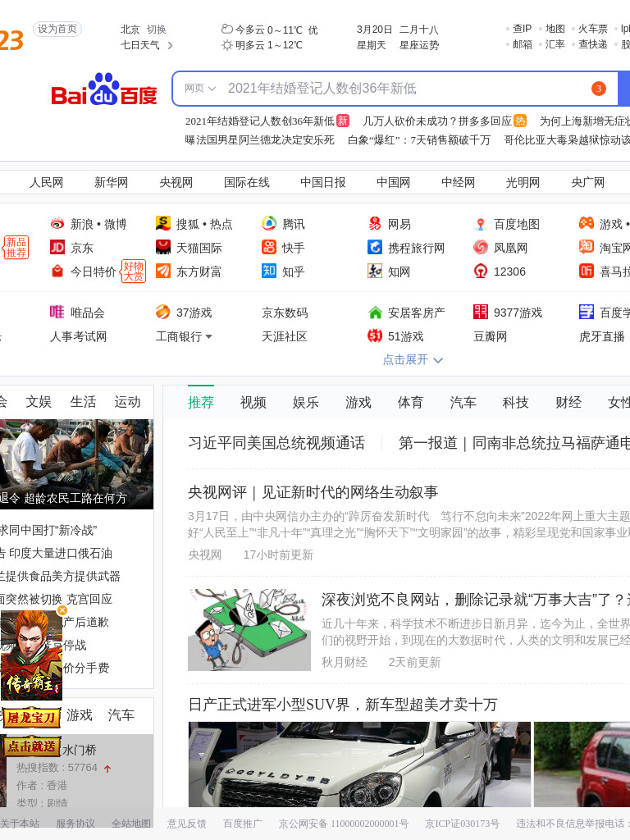Open the 12306 railway icon
This screenshot has height=840, width=630.
(481, 271)
